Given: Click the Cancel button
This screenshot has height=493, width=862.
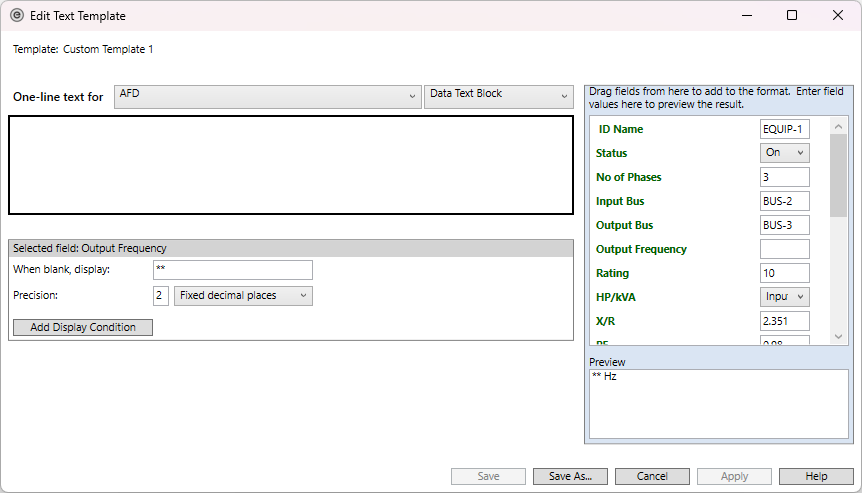Looking at the screenshot, I should pyautogui.click(x=652, y=477).
